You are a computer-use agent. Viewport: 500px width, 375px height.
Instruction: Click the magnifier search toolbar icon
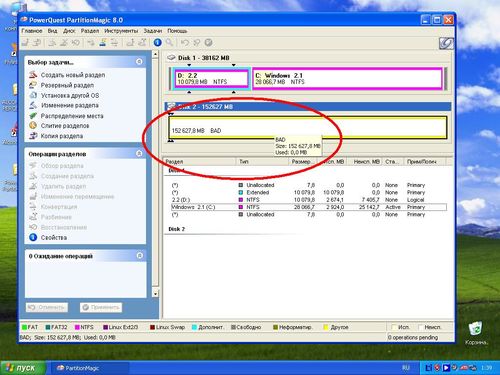[169, 43]
